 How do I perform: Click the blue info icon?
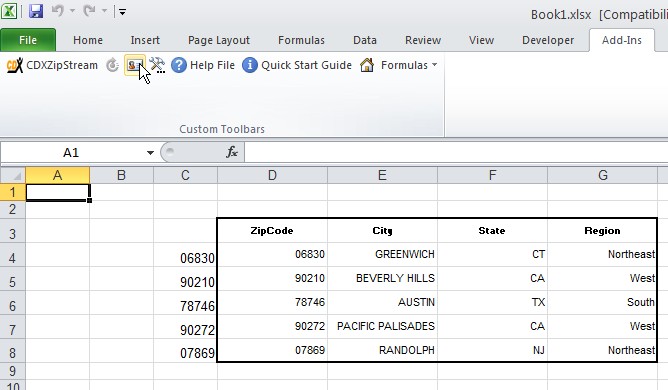click(x=250, y=65)
